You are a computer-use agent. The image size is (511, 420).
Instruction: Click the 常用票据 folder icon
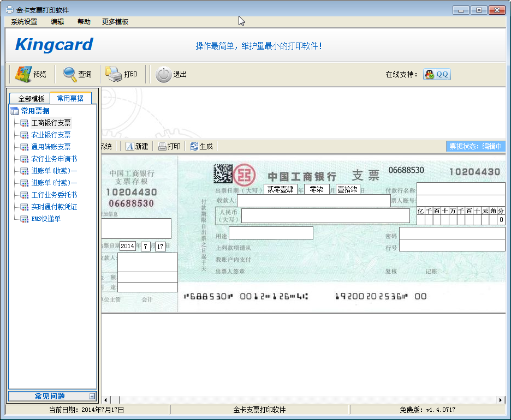pyautogui.click(x=14, y=111)
